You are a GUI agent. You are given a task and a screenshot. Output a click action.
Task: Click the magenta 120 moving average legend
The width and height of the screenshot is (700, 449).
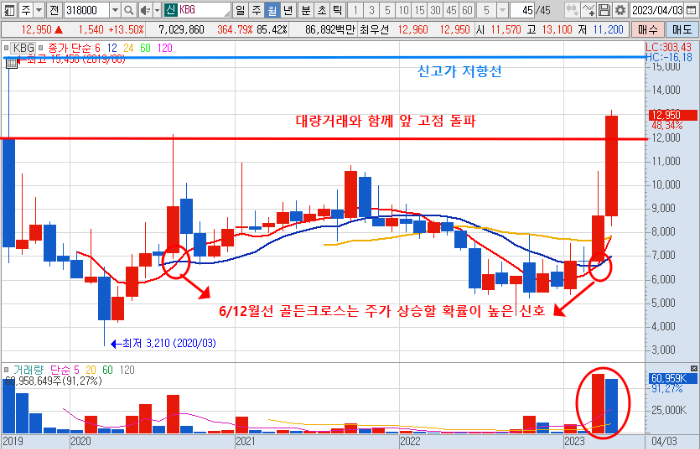165,48
